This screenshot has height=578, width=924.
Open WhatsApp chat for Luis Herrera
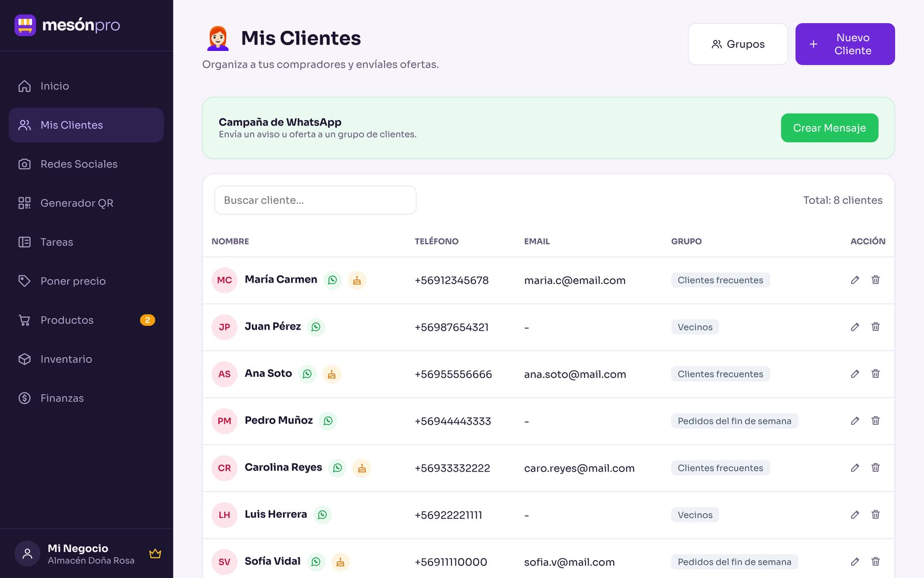point(322,515)
